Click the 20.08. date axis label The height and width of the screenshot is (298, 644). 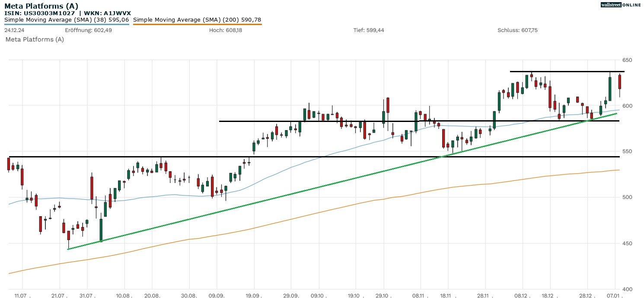coord(152,295)
